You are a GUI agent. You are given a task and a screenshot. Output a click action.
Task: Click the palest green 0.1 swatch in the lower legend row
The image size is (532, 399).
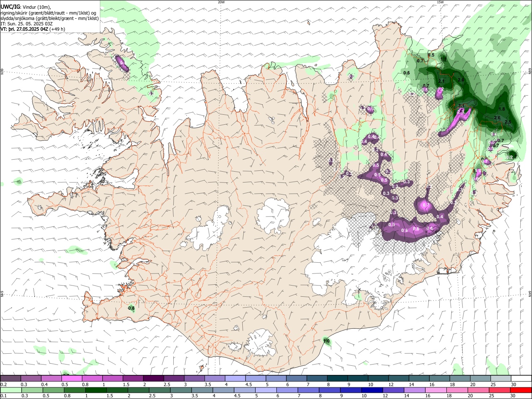12,390
